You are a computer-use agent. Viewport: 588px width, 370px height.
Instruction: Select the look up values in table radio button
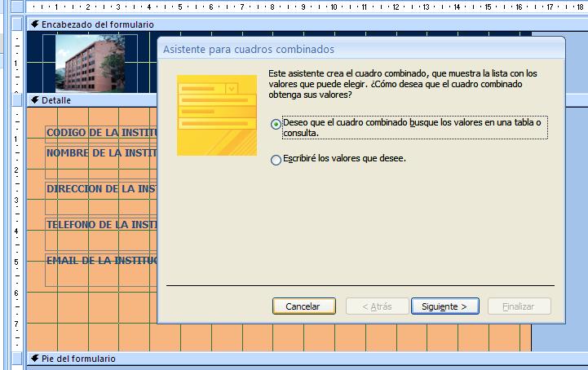click(276, 124)
